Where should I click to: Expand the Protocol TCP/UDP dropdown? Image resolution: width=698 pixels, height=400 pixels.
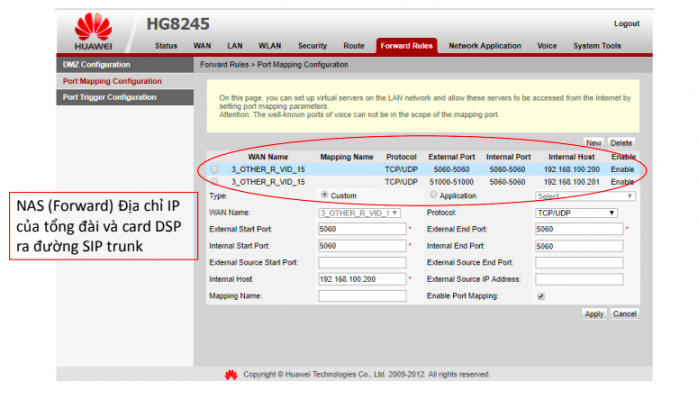577,213
